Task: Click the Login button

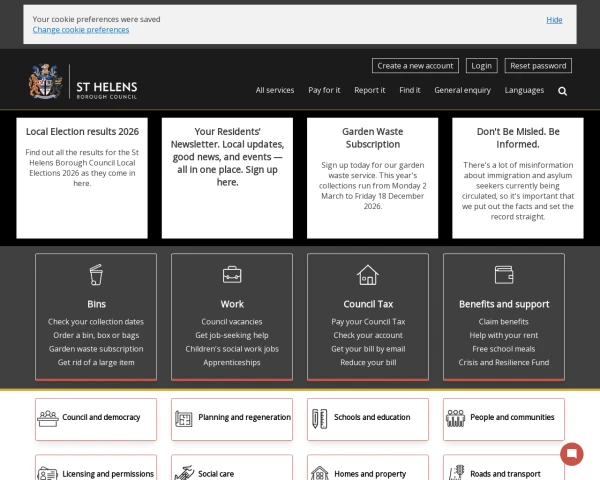Action: pos(481,66)
